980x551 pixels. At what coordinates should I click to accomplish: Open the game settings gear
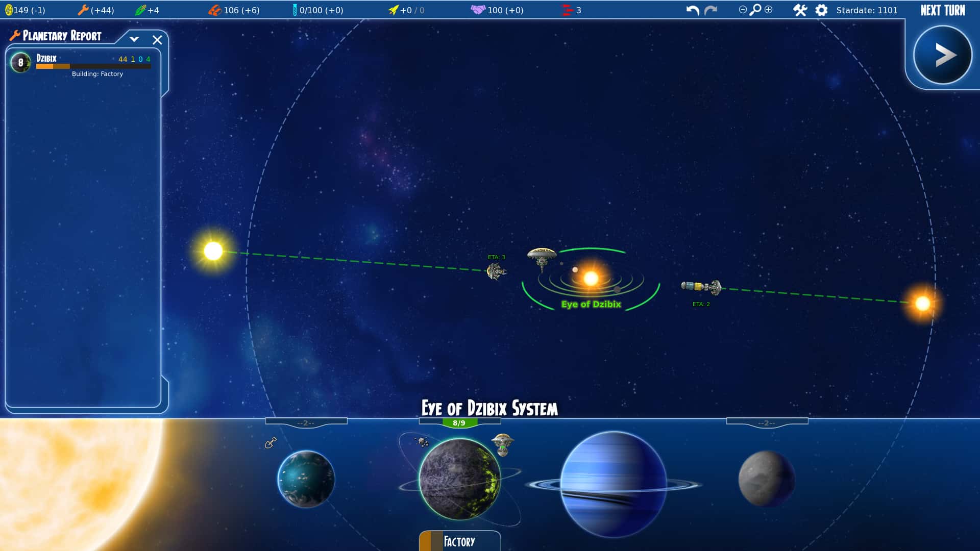pos(822,9)
